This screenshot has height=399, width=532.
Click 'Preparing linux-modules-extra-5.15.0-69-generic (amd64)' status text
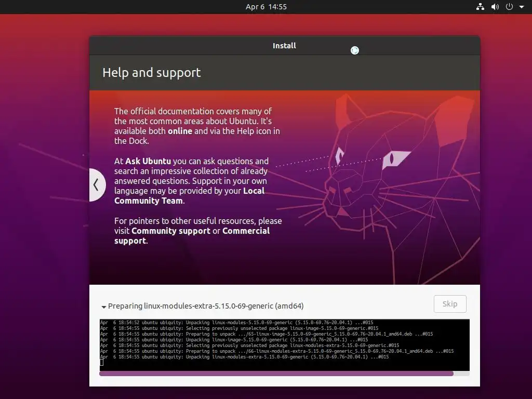pos(206,306)
